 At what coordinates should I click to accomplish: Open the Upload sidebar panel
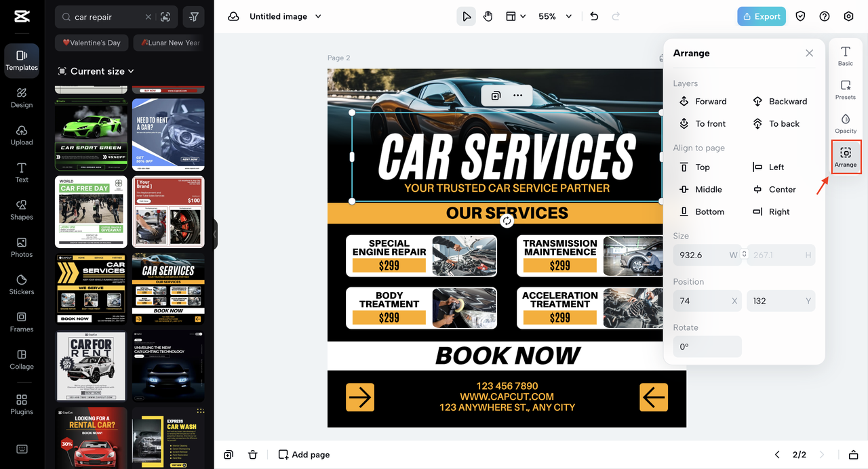click(x=22, y=136)
